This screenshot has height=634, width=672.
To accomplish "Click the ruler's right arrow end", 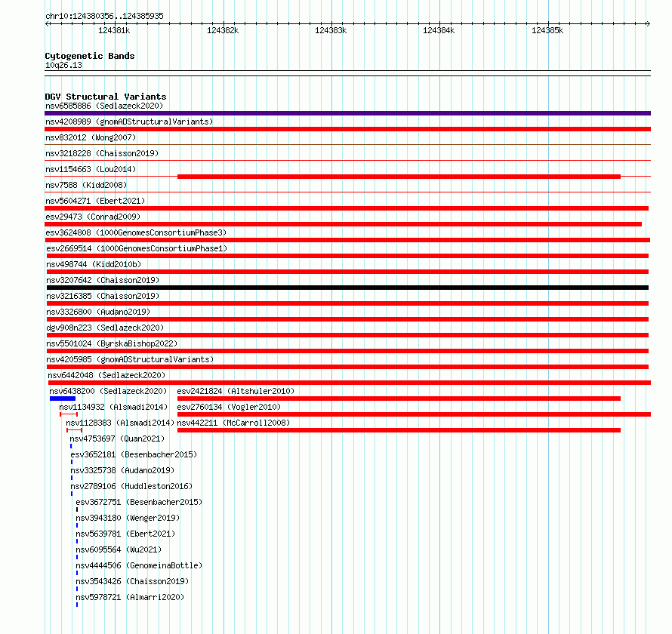I will point(649,24).
